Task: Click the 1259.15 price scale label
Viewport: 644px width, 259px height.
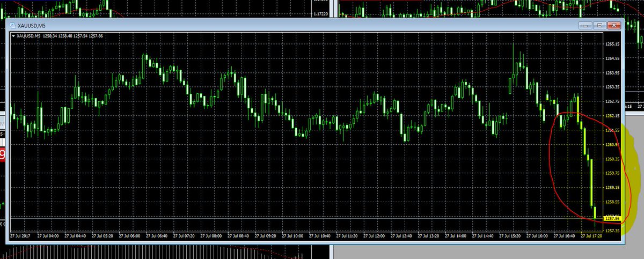Action: (612, 188)
